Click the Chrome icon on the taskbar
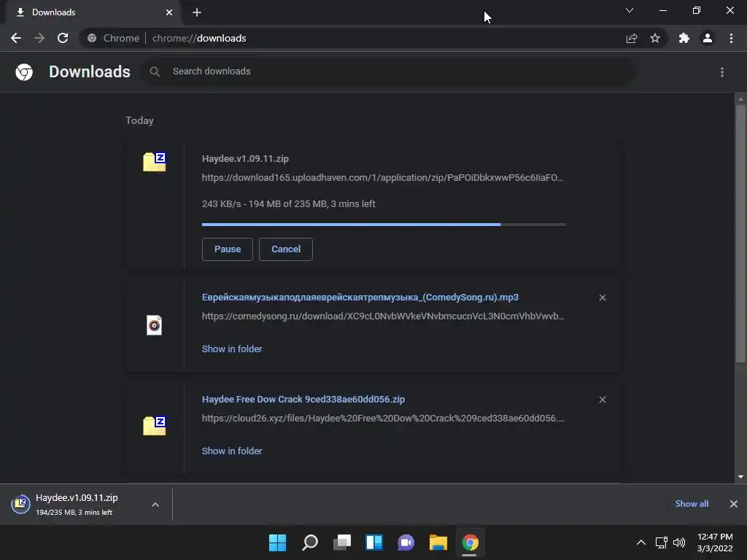This screenshot has width=747, height=560. (x=471, y=542)
